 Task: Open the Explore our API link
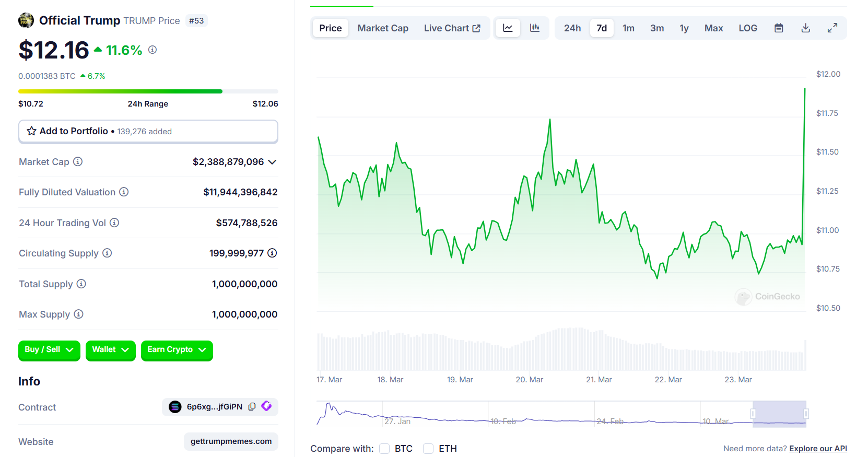(818, 449)
